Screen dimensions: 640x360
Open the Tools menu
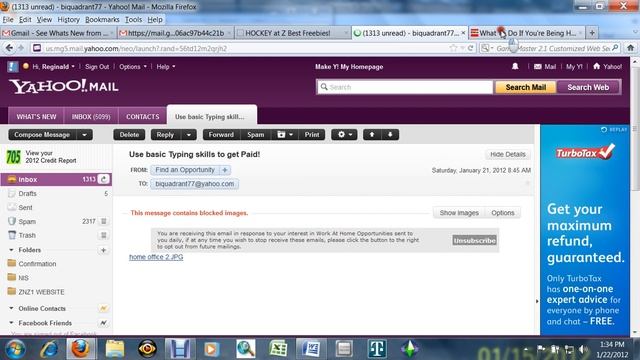coord(133,20)
